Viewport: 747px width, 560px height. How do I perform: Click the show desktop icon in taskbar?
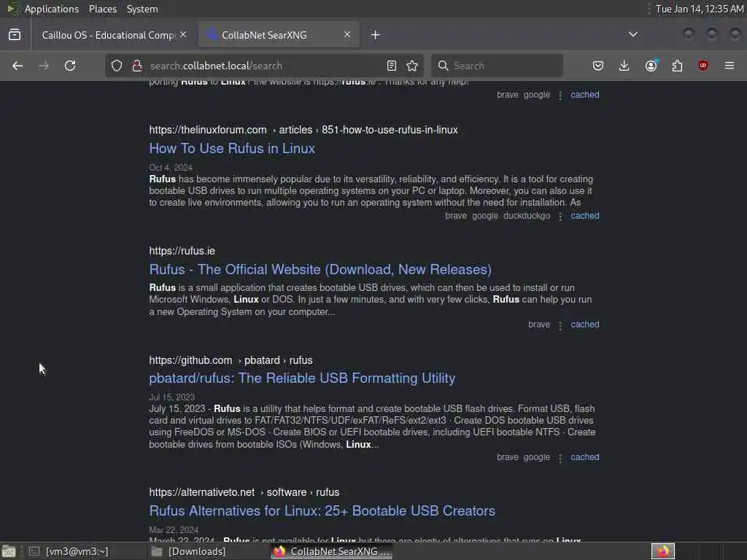point(9,551)
